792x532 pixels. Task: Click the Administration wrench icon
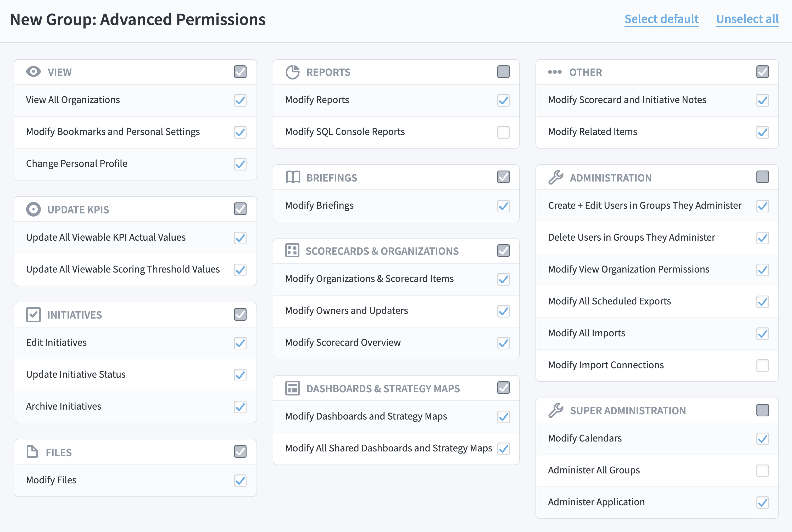[x=556, y=177]
